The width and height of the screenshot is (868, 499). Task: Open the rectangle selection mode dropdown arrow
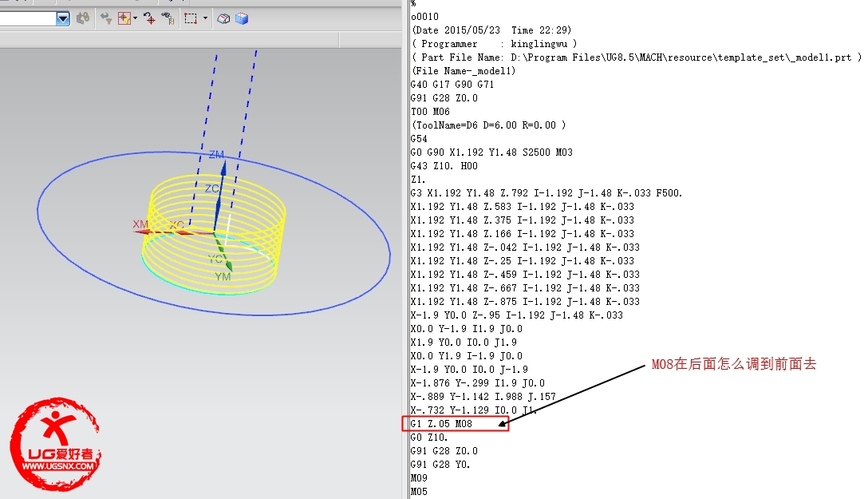tap(205, 19)
